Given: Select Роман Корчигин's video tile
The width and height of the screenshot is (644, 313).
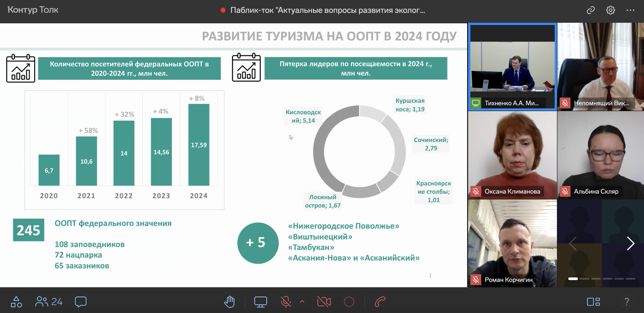Looking at the screenshot, I should (x=513, y=244).
